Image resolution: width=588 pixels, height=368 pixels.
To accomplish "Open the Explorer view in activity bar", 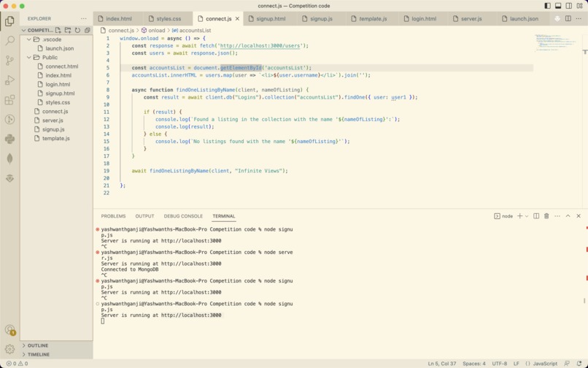I will tap(9, 21).
